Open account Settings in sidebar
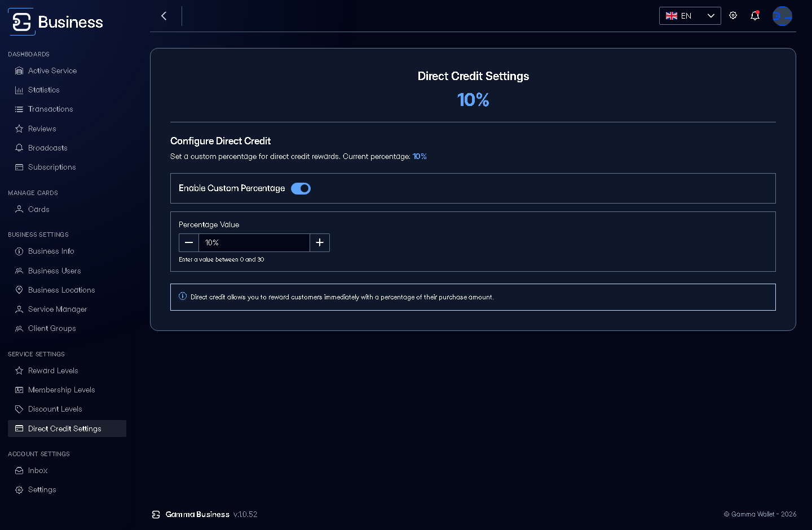812x530 pixels. point(67,490)
